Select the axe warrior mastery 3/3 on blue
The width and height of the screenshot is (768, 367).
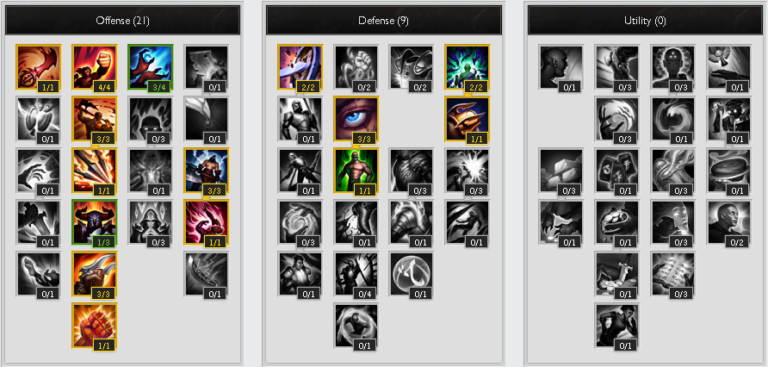pyautogui.click(x=206, y=171)
